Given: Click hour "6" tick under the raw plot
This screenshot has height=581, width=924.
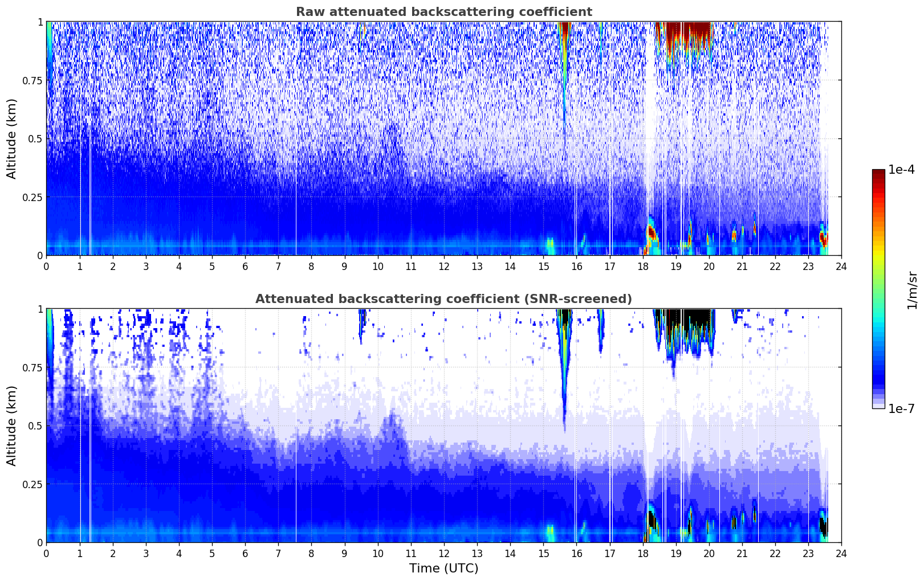Looking at the screenshot, I should pyautogui.click(x=245, y=266).
